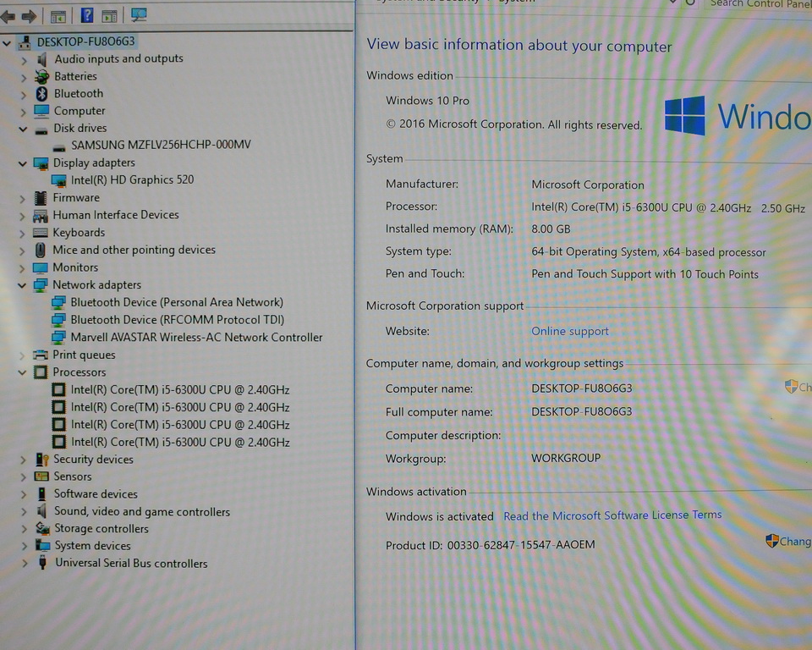This screenshot has width=812, height=650.
Task: Click the Search Control Panel field
Action: tap(760, 4)
